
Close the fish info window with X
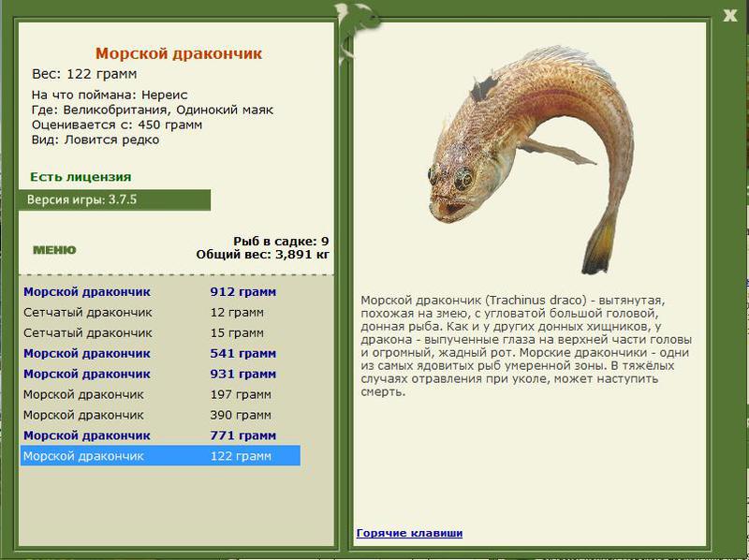[730, 16]
